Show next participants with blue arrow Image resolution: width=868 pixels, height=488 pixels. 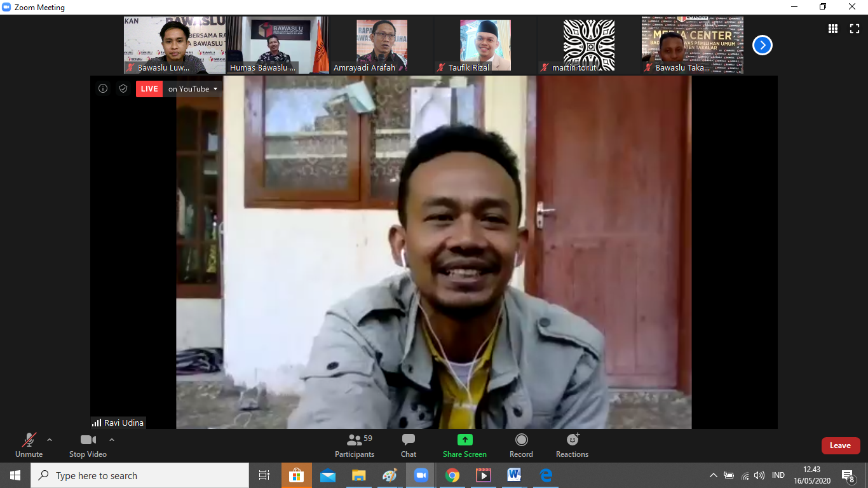coord(763,45)
